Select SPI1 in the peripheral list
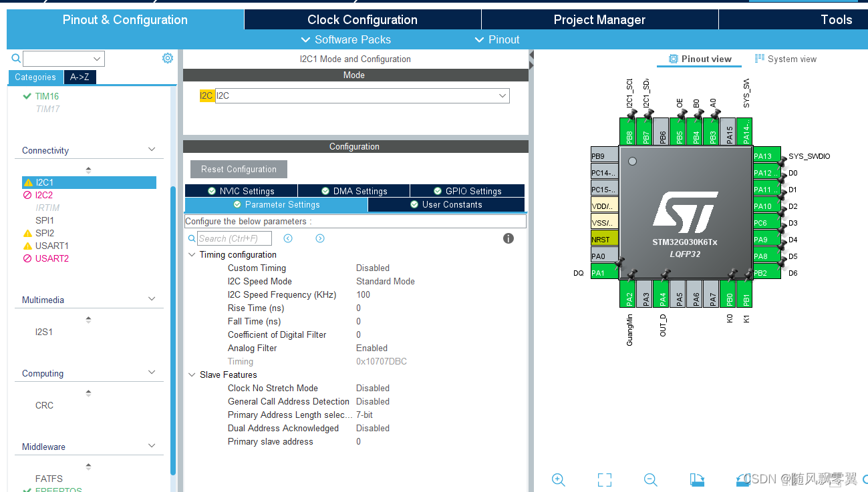Image resolution: width=868 pixels, height=492 pixels. tap(45, 220)
